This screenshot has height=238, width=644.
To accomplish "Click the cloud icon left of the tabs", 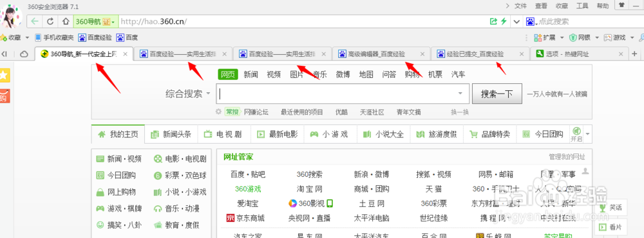I will [24, 54].
